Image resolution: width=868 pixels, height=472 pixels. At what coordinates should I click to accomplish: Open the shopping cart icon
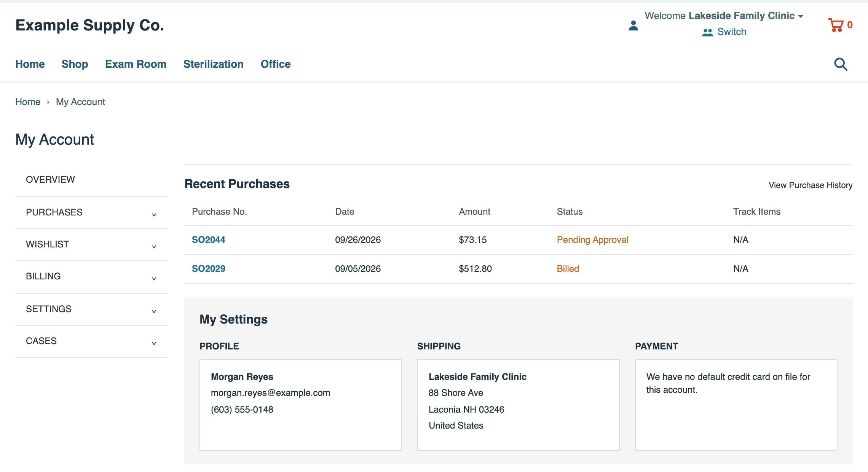pyautogui.click(x=836, y=25)
